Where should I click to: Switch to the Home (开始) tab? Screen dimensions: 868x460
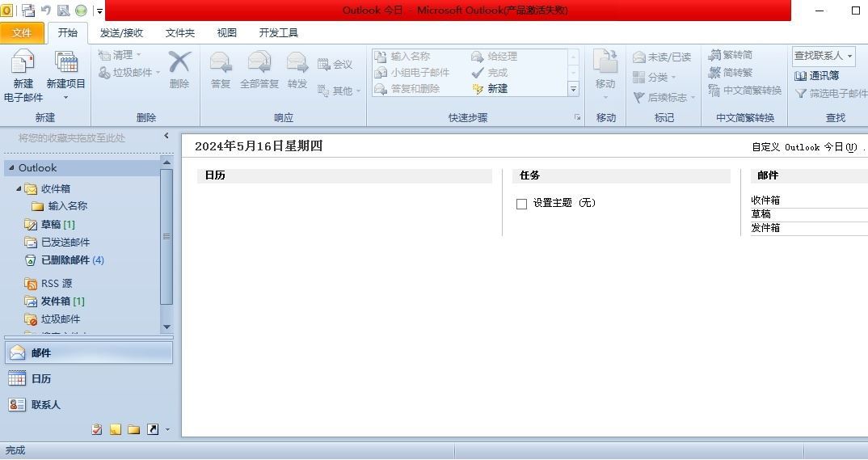pos(68,32)
